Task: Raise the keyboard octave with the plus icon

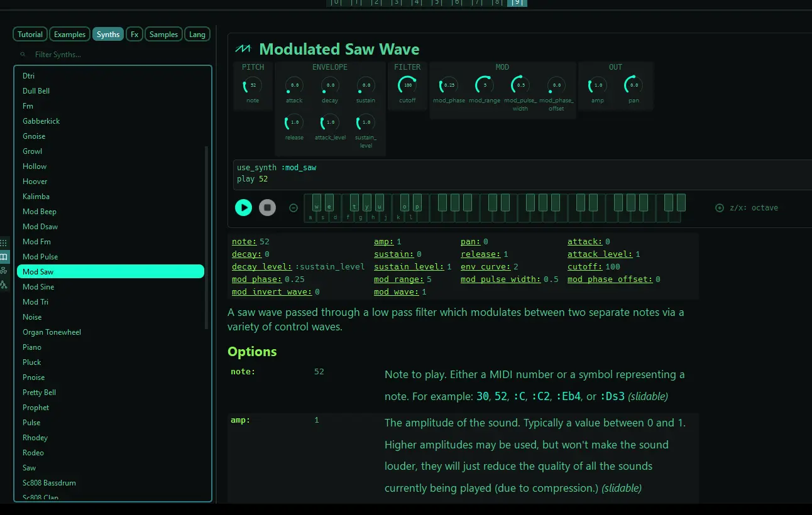Action: click(x=720, y=208)
